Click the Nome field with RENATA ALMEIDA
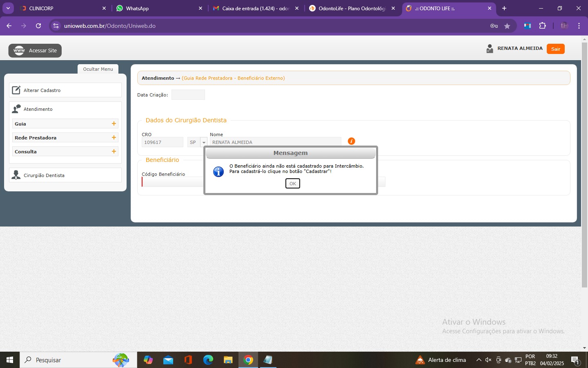 click(276, 142)
